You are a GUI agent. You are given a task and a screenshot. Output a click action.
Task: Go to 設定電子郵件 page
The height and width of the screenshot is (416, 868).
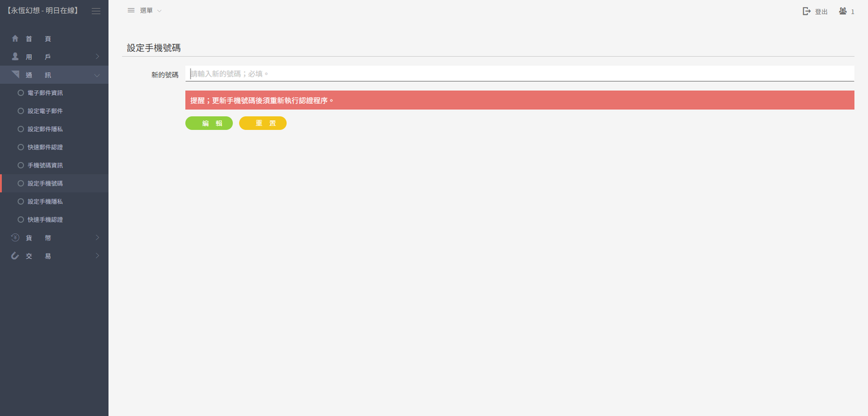click(x=54, y=110)
